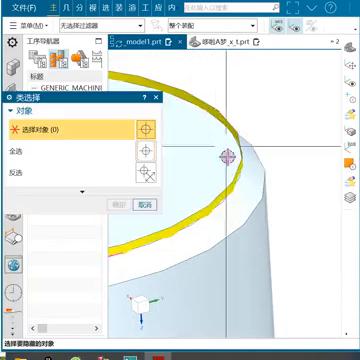Open the web browser globe icon in sidebar
This screenshot has width=360, height=360.
[14, 265]
